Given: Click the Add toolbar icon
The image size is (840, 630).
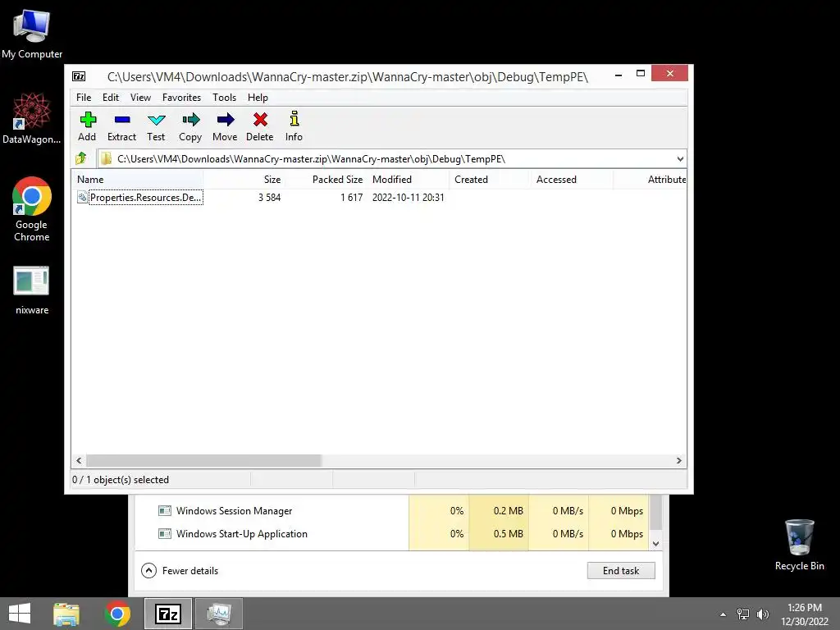Looking at the screenshot, I should pos(87,126).
